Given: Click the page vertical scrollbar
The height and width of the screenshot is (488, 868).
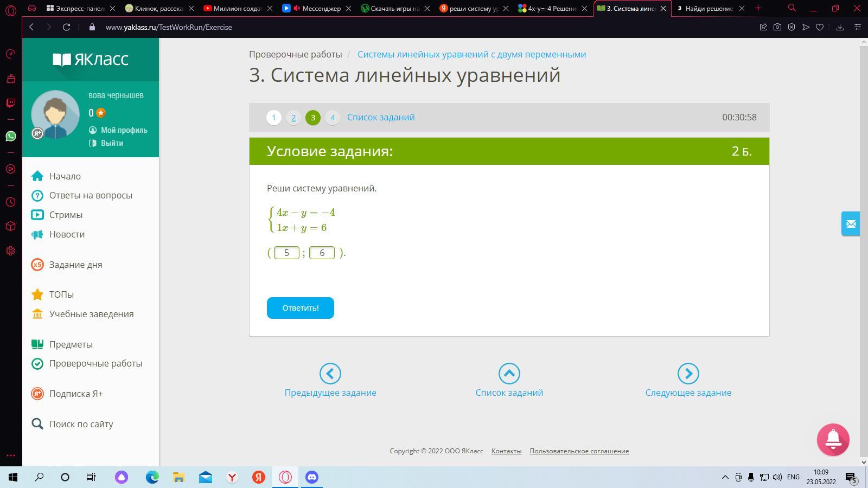Looking at the screenshot, I should [x=864, y=252].
